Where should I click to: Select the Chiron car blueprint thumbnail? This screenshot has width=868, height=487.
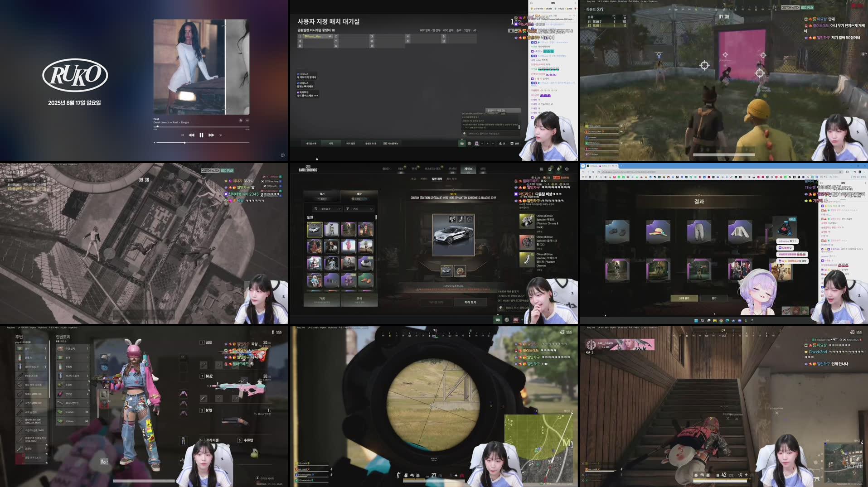pos(315,230)
